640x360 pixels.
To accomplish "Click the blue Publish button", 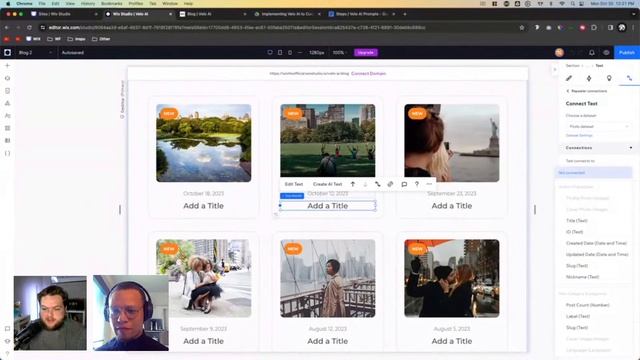I will pyautogui.click(x=627, y=53).
